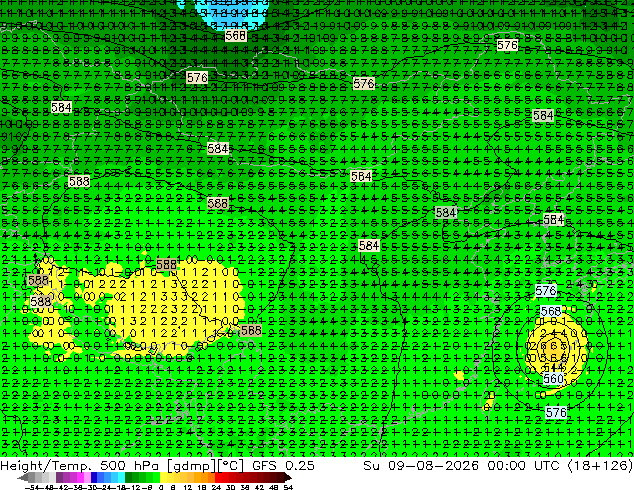Select the dark blue swatch in the legend

[94, 477]
